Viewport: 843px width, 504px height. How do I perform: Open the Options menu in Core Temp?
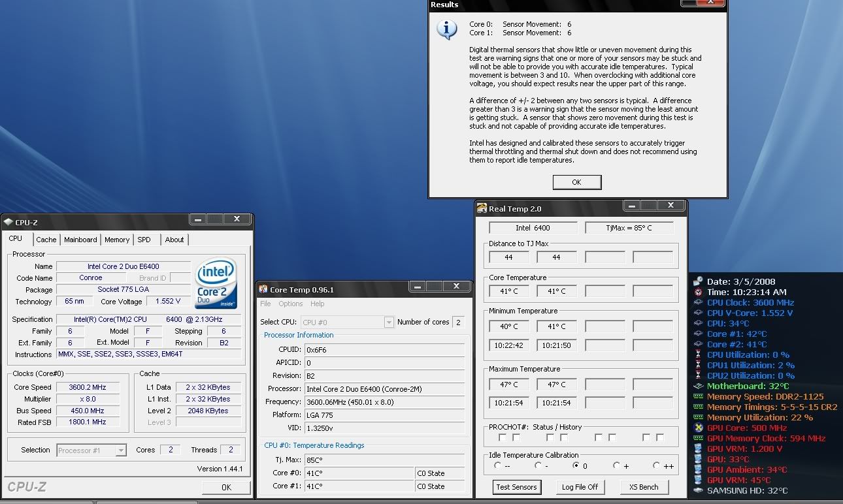tap(291, 304)
